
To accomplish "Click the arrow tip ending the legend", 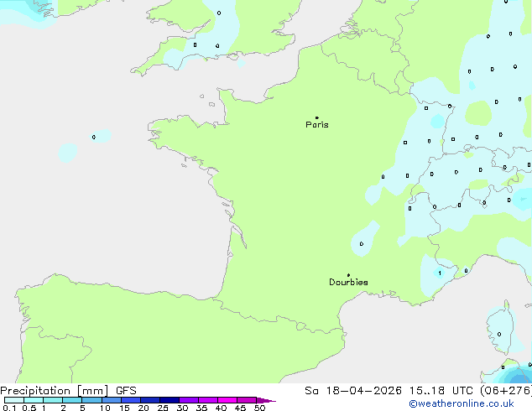I will coord(273,401).
